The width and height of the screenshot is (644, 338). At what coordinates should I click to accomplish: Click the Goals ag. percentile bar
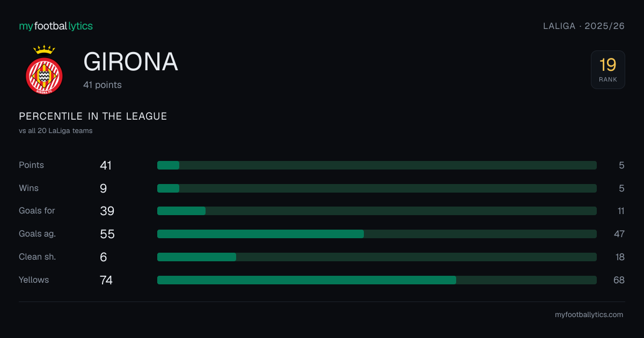pos(377,234)
